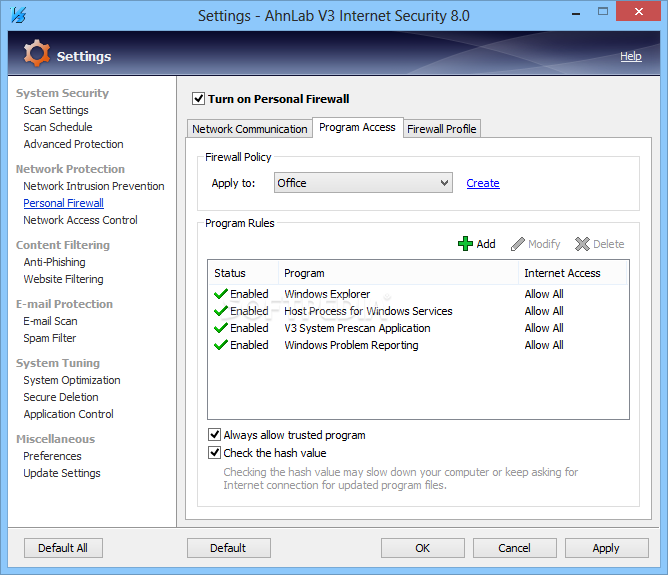This screenshot has width=668, height=575.
Task: Go to System Optimization
Action: (72, 380)
